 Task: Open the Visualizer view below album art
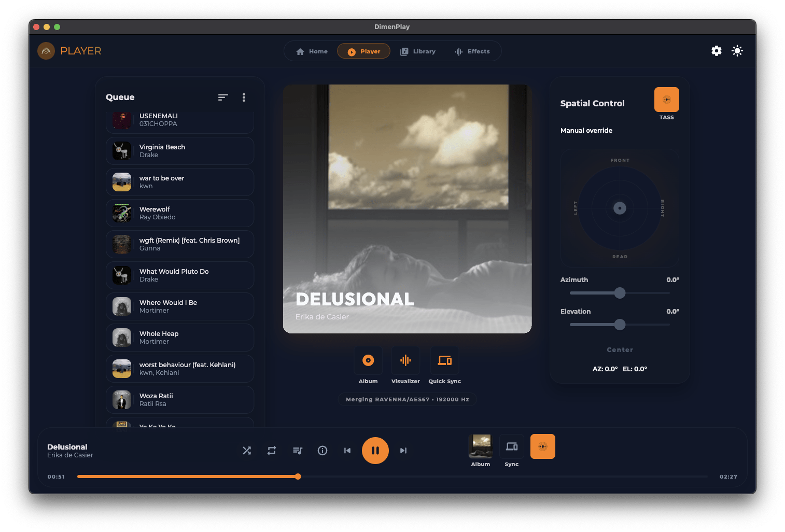pyautogui.click(x=405, y=360)
